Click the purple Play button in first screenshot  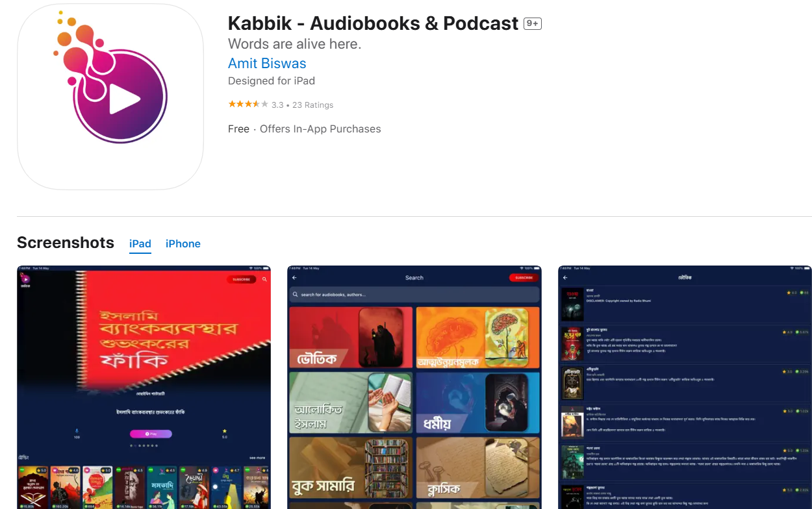[x=151, y=434]
